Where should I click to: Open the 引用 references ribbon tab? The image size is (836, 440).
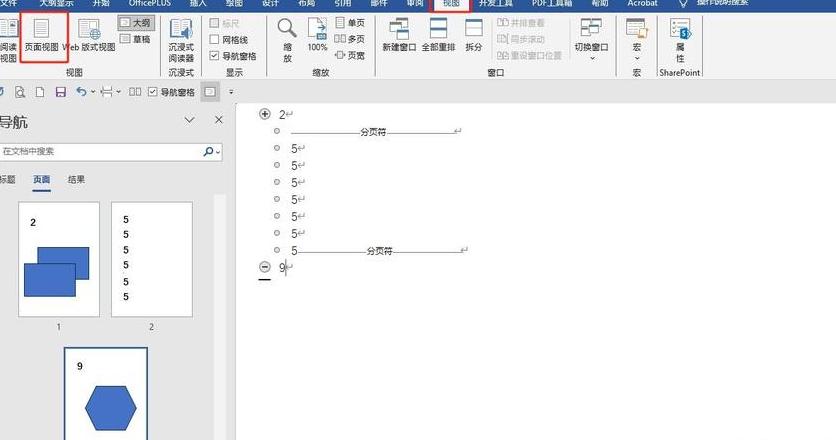343,3
